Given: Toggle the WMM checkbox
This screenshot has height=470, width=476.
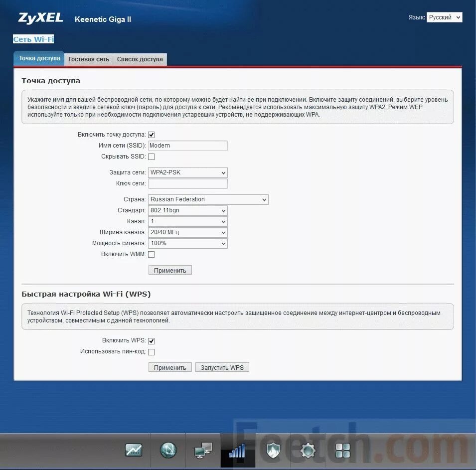Looking at the screenshot, I should (x=151, y=254).
